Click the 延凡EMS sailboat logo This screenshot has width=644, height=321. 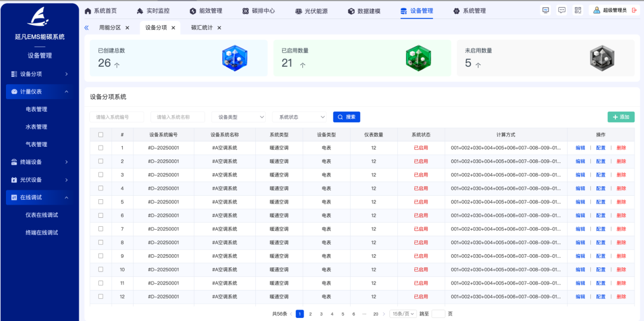(39, 18)
